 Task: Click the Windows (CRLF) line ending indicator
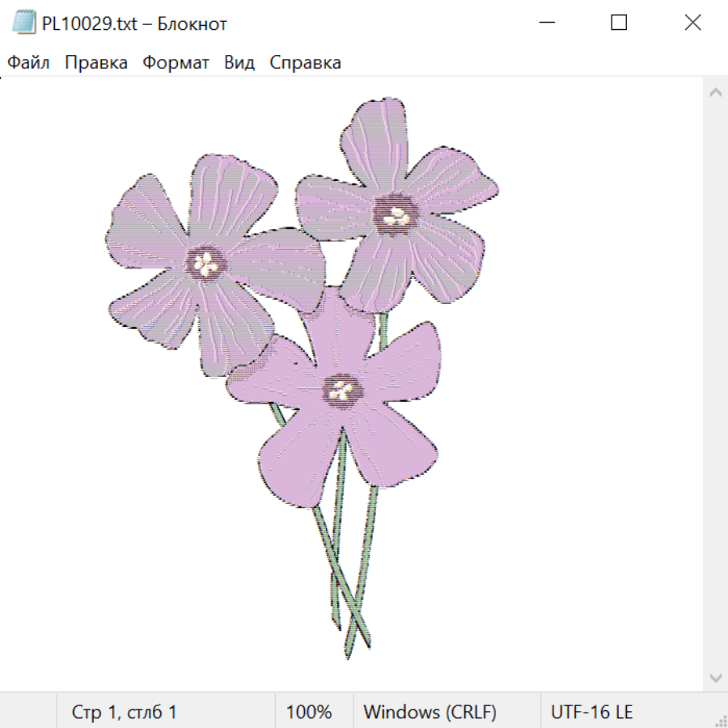click(x=430, y=713)
